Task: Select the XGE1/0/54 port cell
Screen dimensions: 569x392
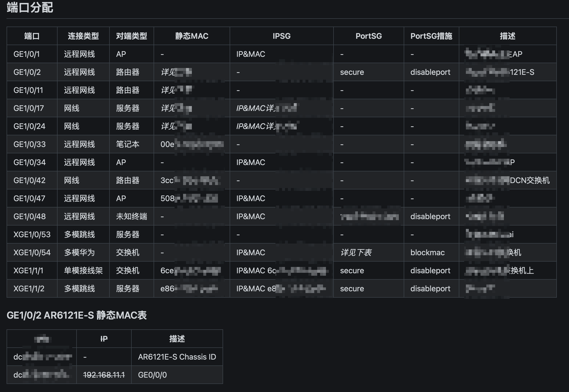Action: point(32,253)
